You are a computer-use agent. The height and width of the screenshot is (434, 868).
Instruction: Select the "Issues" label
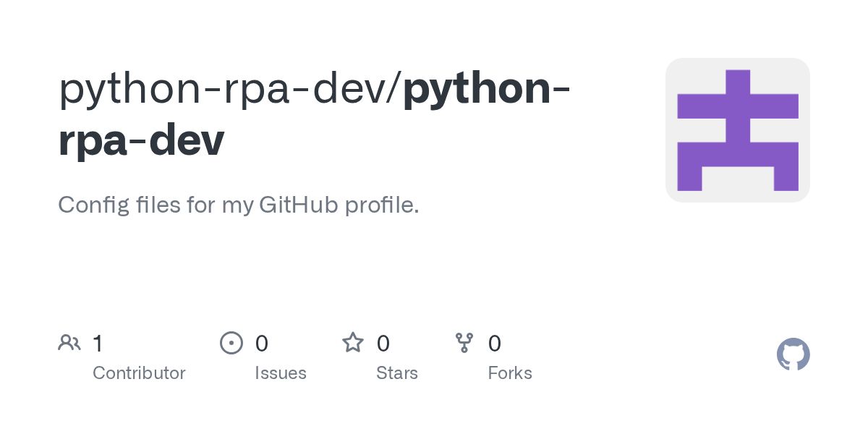pos(281,373)
